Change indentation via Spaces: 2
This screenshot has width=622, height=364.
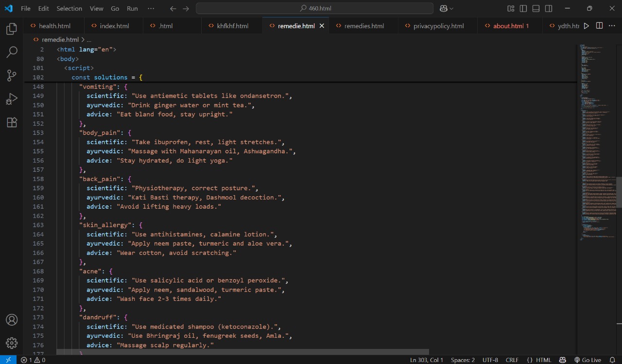pos(463,360)
